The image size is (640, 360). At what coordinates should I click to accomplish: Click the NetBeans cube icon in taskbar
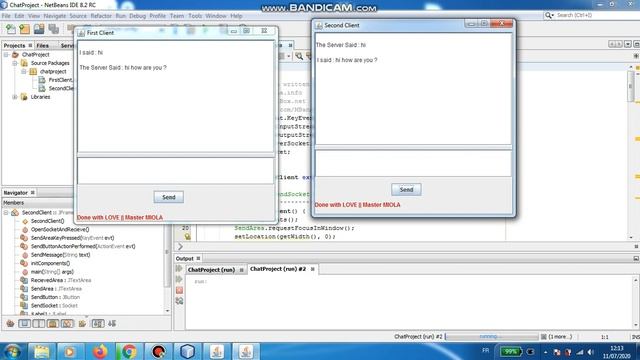(x=187, y=351)
